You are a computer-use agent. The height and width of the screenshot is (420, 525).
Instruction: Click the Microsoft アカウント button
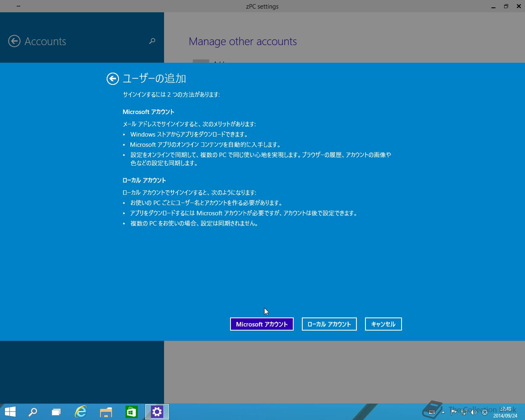[x=262, y=324]
